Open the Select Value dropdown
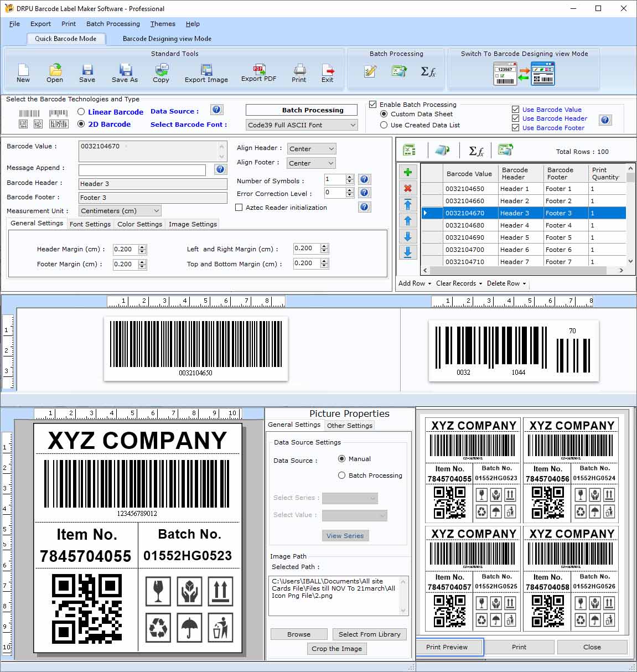This screenshot has height=672, width=637. (355, 515)
